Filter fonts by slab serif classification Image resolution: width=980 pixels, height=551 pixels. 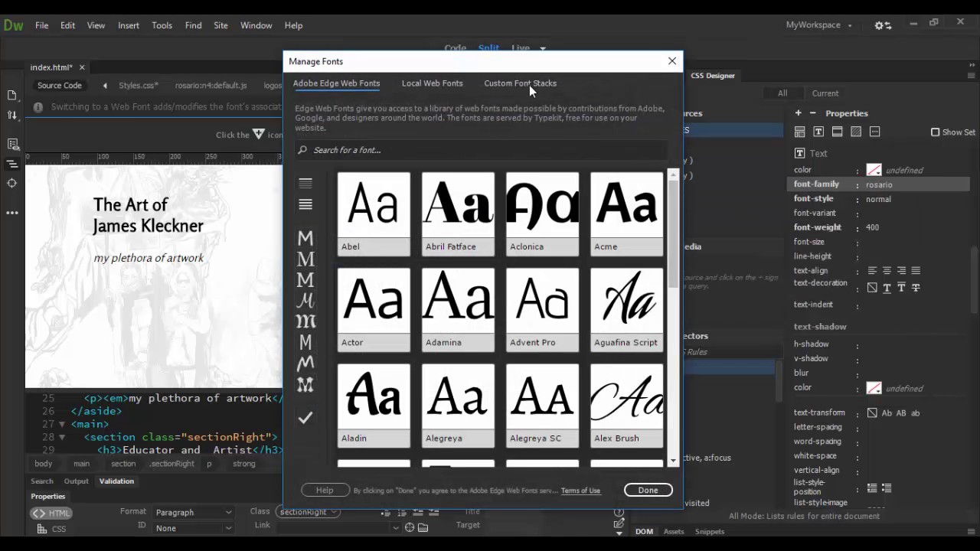pos(305,280)
